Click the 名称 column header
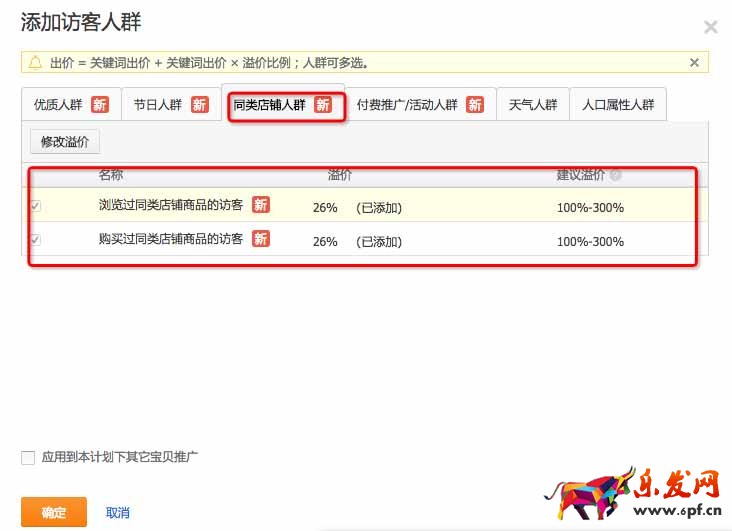 click(111, 175)
